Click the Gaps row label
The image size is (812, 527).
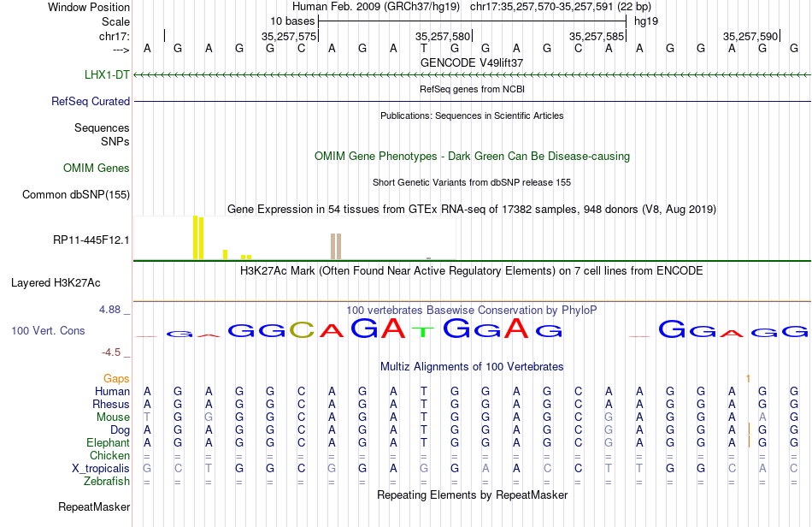coord(116,379)
